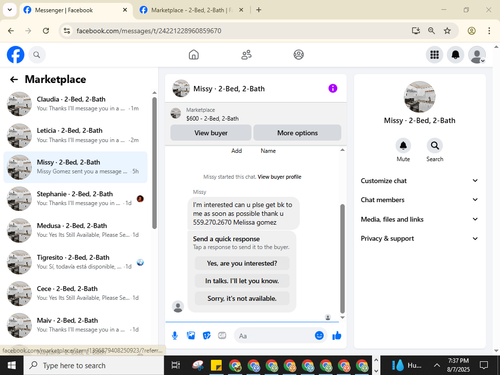The width and height of the screenshot is (500, 375).
Task: Open the Facebook logo home link
Action: click(15, 55)
